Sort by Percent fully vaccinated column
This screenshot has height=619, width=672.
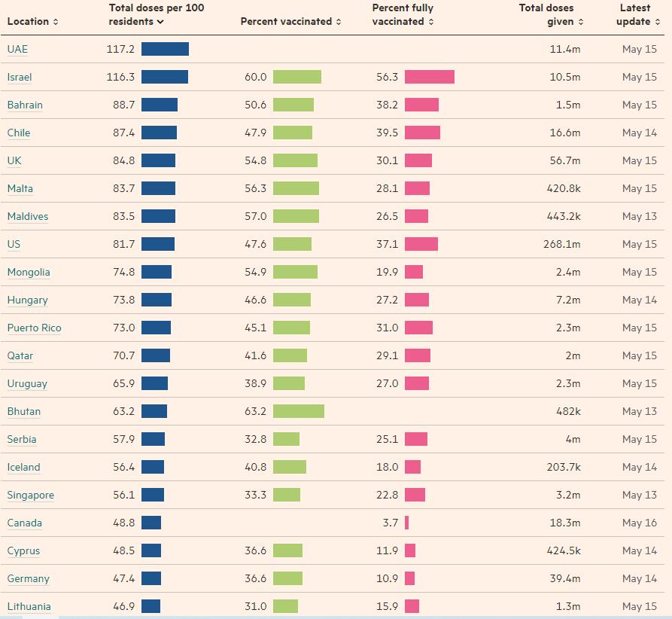click(403, 14)
